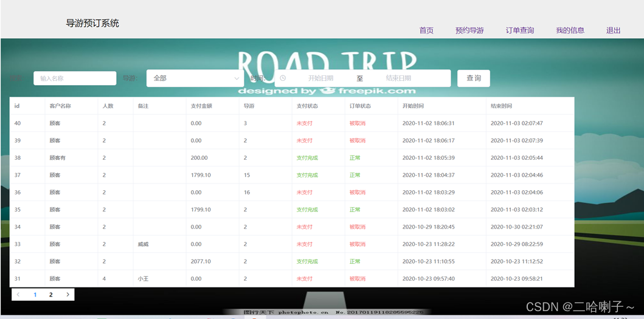Screen dimensions: 644x319
Task: Select page 2 in pagination
Action: pyautogui.click(x=51, y=294)
